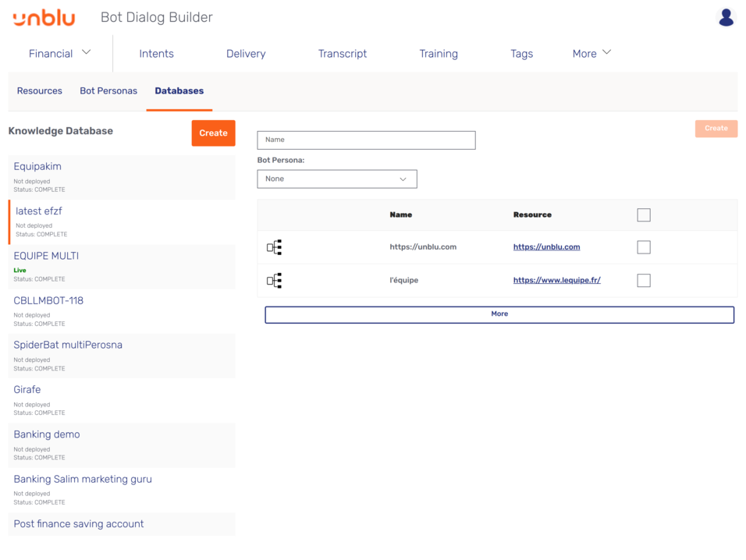Tick the checkbox for the https://unblu.com entry

point(643,246)
